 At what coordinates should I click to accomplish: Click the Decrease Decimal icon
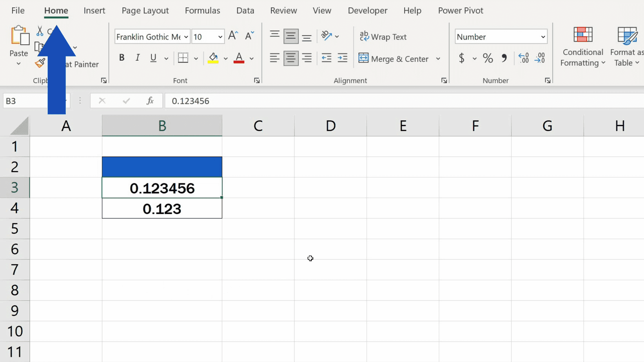(541, 58)
